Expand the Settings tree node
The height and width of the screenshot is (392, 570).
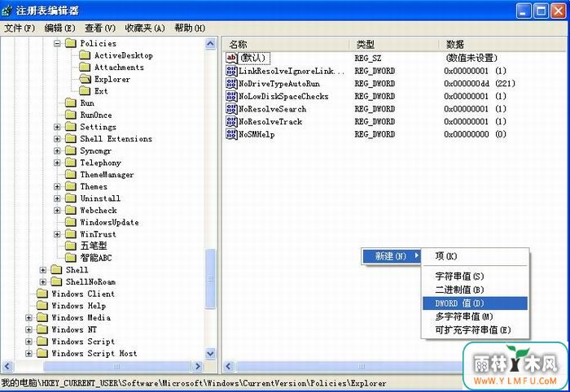[57, 127]
